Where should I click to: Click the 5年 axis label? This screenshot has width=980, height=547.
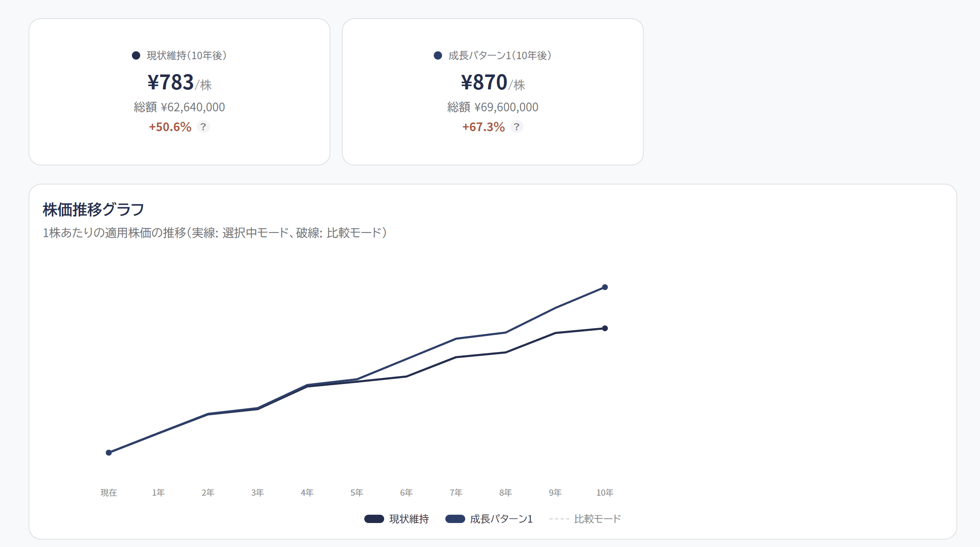(x=357, y=493)
